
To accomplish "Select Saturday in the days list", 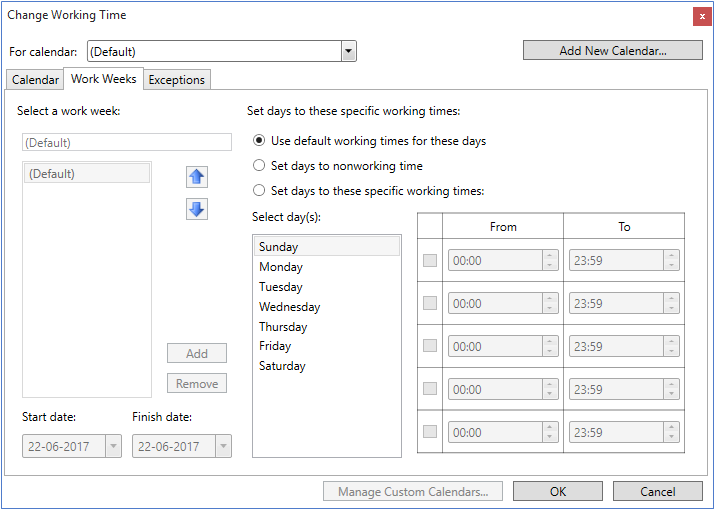I will 282,366.
